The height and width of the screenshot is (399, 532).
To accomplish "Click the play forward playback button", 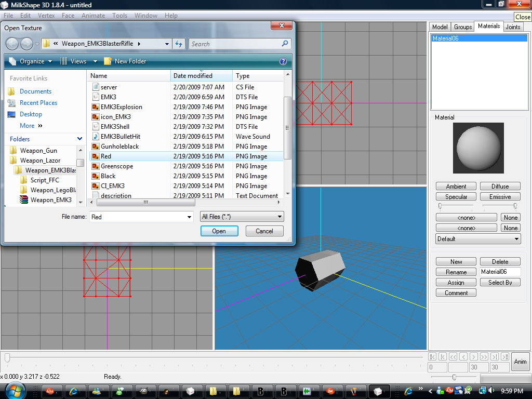I will point(474,356).
